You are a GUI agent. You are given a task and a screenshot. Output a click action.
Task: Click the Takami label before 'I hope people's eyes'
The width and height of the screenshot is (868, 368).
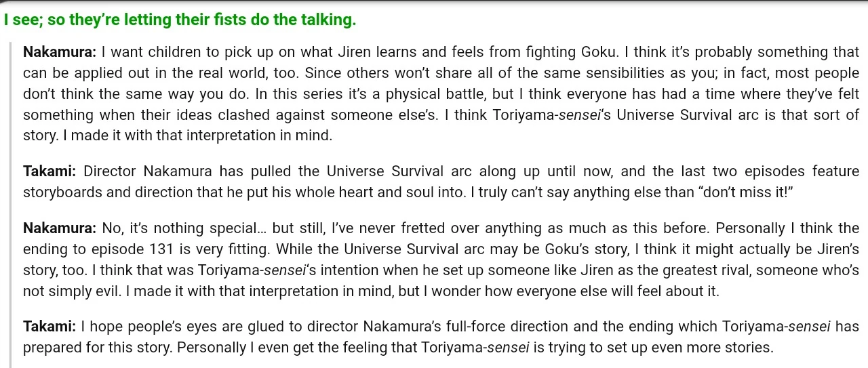(x=50, y=327)
